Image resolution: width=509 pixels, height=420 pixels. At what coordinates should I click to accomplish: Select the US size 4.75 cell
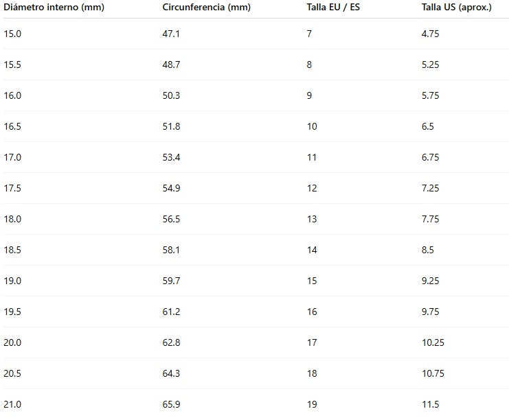coord(430,34)
